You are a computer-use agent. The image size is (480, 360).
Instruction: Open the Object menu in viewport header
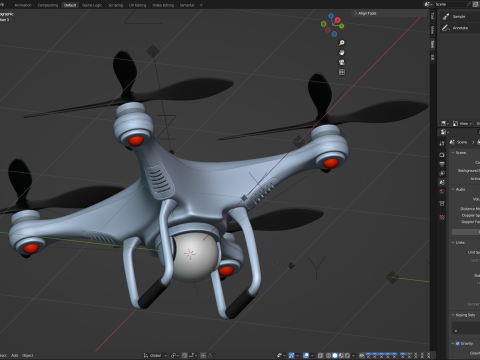click(x=27, y=355)
